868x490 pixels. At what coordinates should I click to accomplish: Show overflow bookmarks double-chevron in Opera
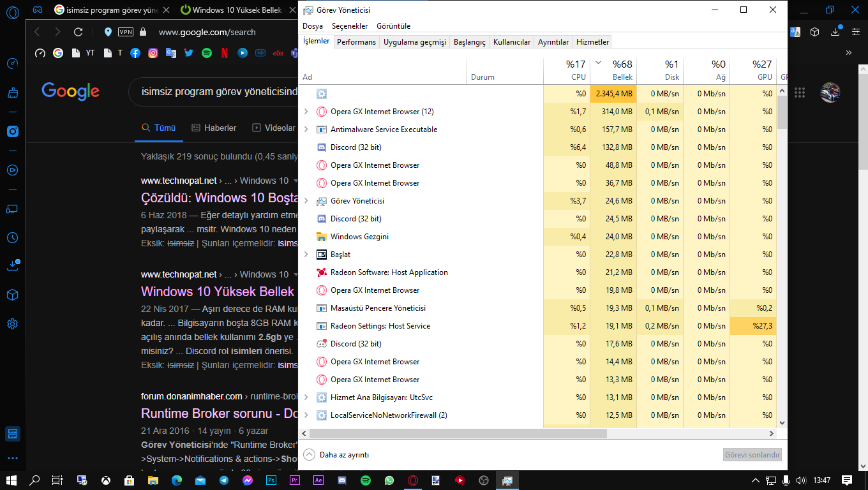click(849, 53)
